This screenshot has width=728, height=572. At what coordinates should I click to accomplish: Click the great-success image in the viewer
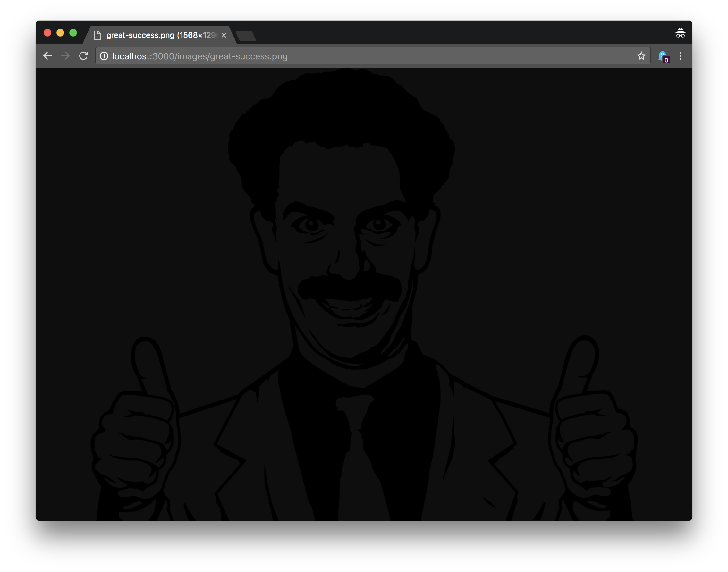pyautogui.click(x=364, y=294)
